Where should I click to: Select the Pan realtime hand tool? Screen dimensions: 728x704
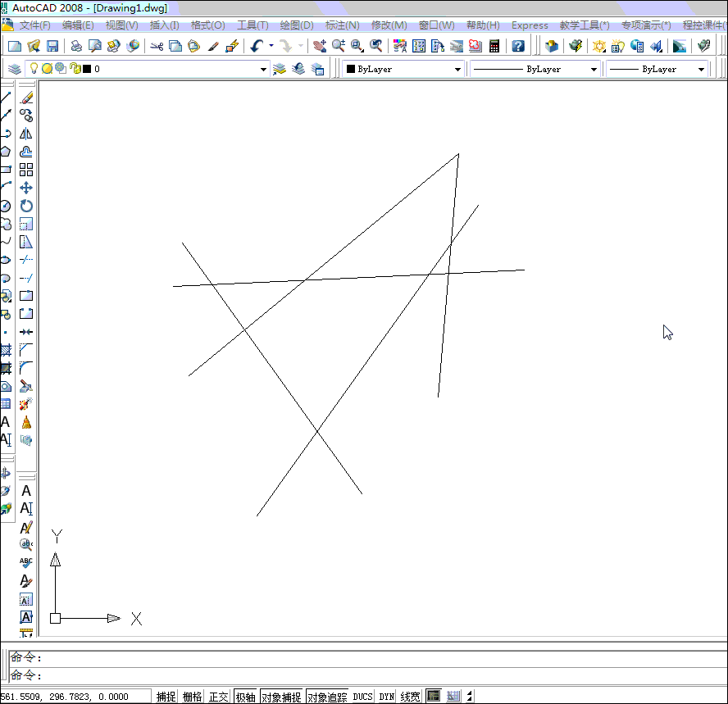320,46
